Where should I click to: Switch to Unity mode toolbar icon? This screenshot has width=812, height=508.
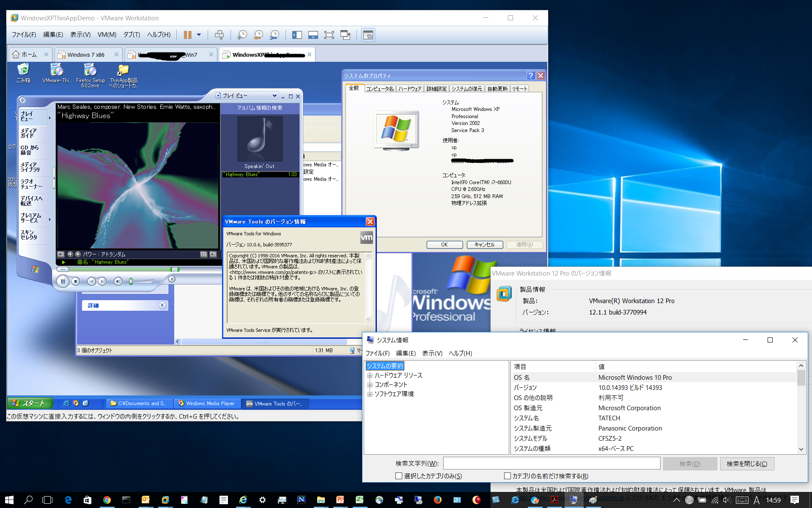click(346, 35)
